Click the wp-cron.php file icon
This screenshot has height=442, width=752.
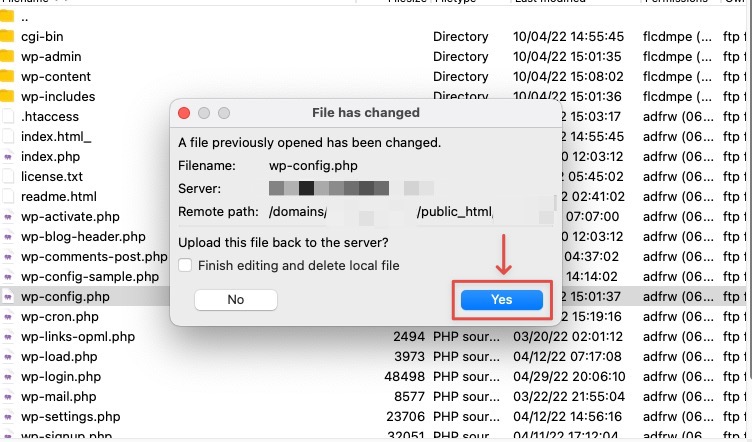(8, 317)
